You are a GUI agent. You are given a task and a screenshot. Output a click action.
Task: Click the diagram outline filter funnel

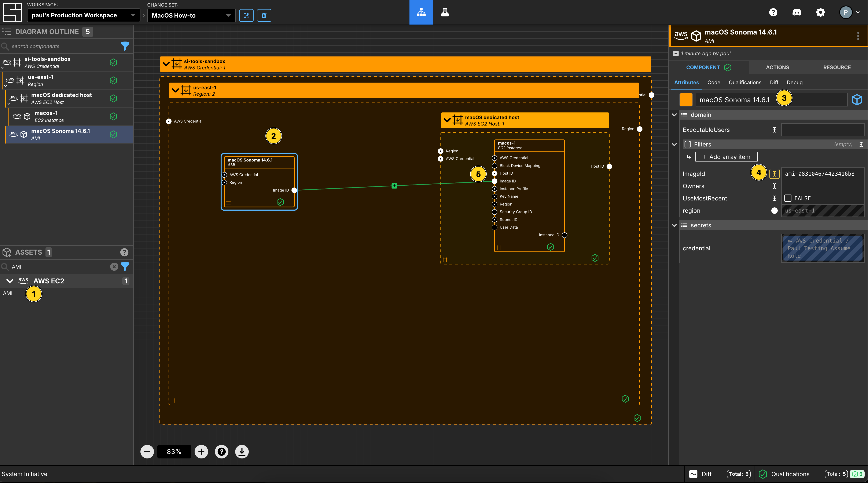point(125,46)
